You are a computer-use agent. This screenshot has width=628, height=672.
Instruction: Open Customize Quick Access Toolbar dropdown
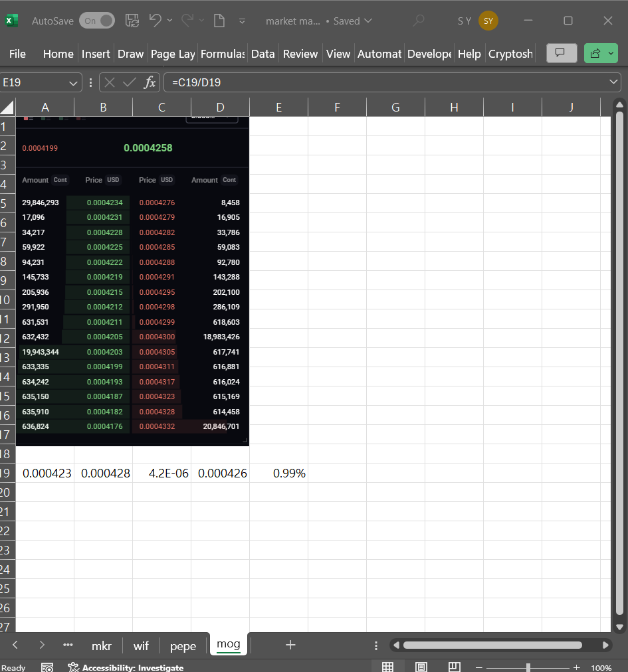coord(242,21)
